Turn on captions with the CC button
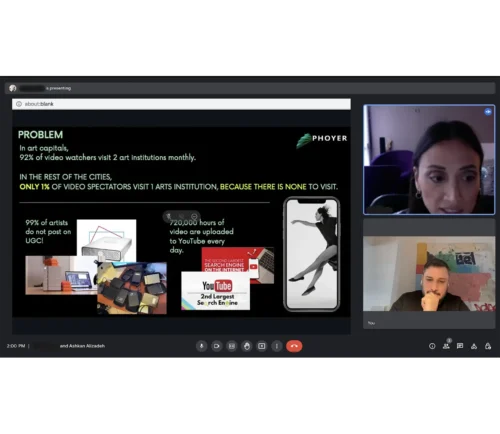 click(231, 346)
